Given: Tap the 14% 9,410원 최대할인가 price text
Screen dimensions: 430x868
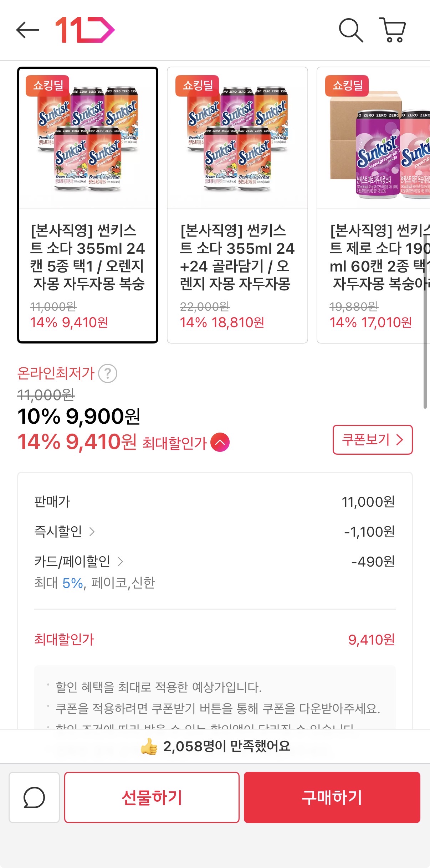Looking at the screenshot, I should click(x=77, y=442).
